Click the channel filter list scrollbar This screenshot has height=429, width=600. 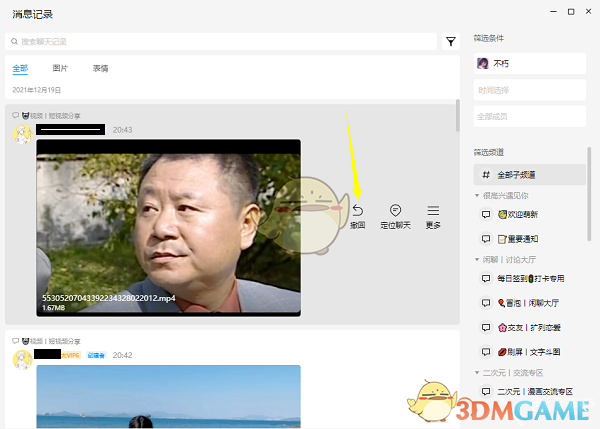[589, 194]
